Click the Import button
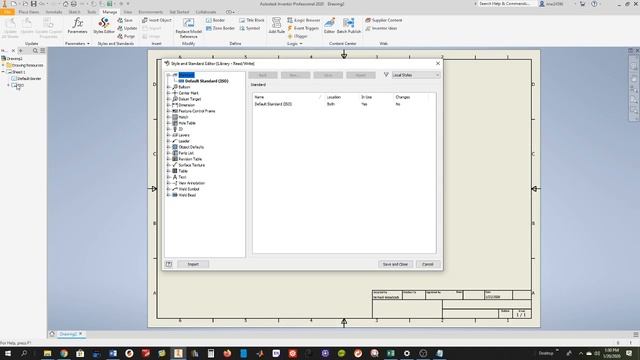The image size is (640, 360). [193, 264]
